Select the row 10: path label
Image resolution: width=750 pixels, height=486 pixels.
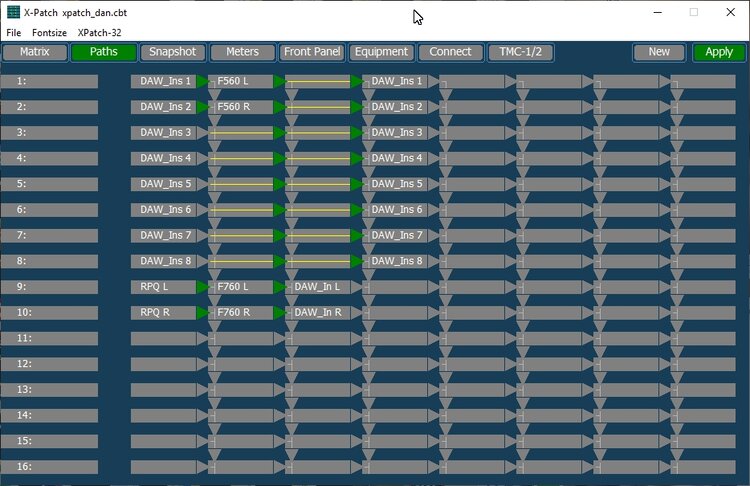tap(50, 313)
